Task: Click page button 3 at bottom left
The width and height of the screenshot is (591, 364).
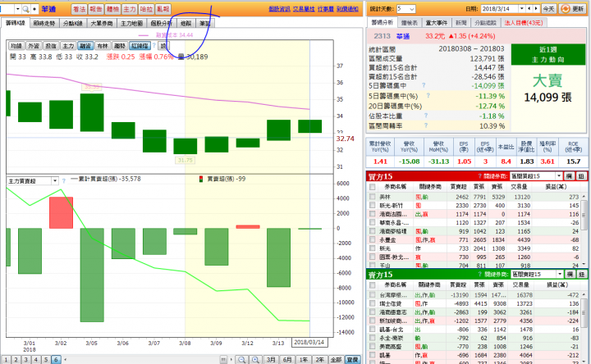Action: tap(26, 359)
